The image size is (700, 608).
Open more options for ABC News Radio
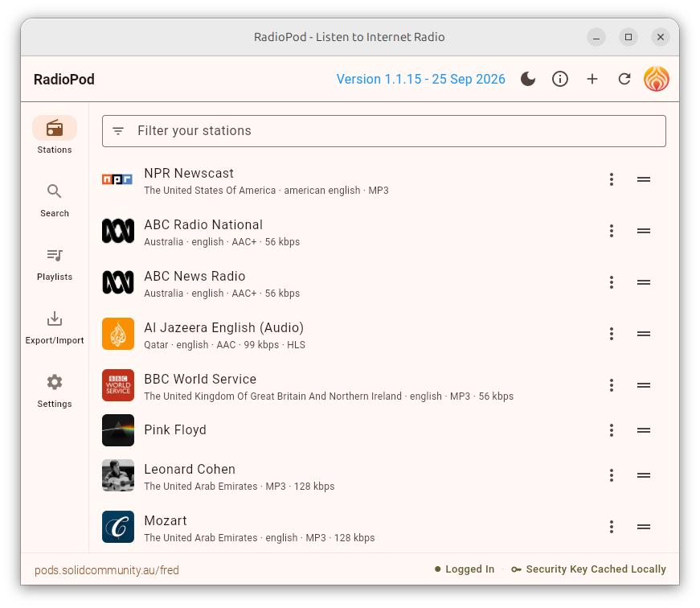(x=612, y=282)
